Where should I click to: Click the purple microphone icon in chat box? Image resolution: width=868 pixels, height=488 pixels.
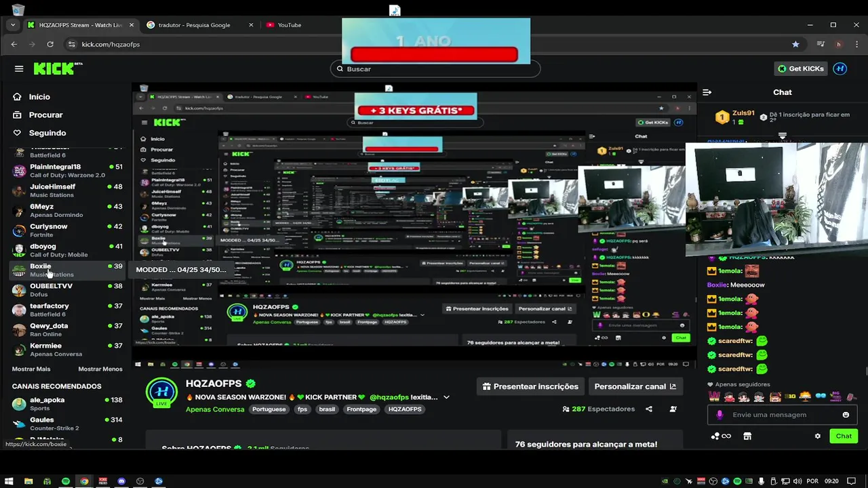pyautogui.click(x=719, y=415)
